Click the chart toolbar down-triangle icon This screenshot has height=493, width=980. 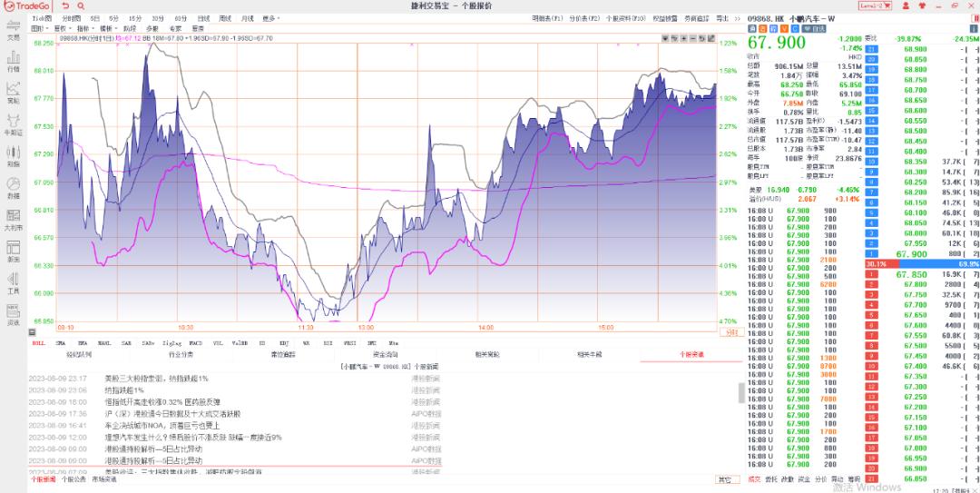pyautogui.click(x=666, y=38)
